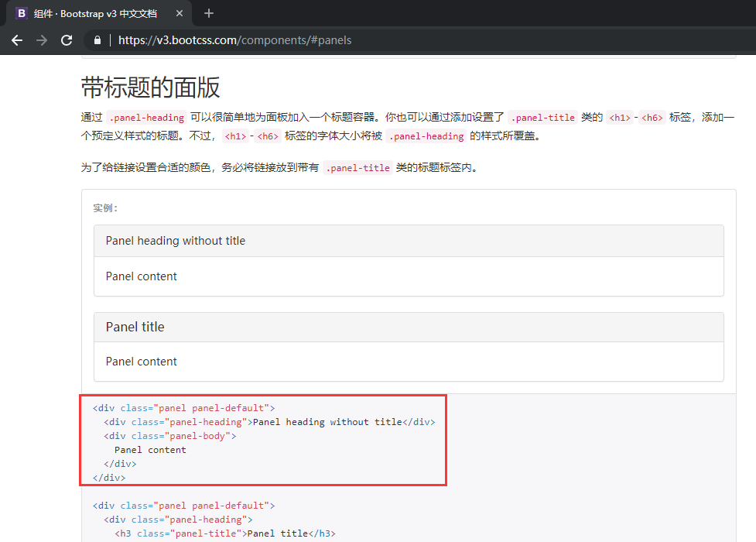This screenshot has width=756, height=542.
Task: Click the first .panel-heading inline code
Action: pos(146,117)
